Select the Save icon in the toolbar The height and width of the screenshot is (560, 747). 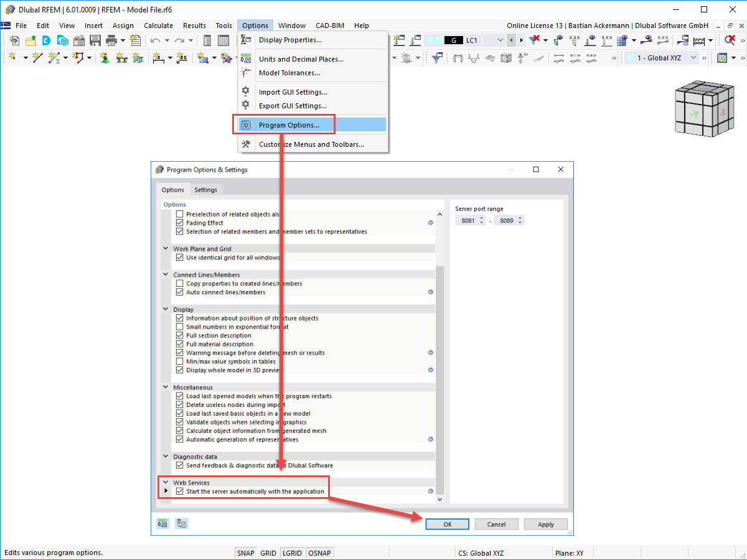coord(95,40)
